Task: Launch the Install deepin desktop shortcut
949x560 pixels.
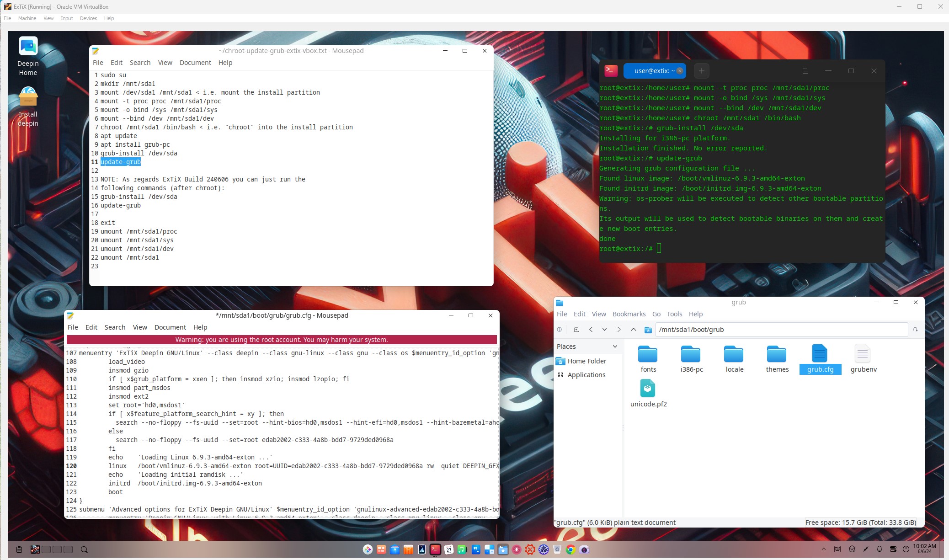Action: [x=28, y=107]
